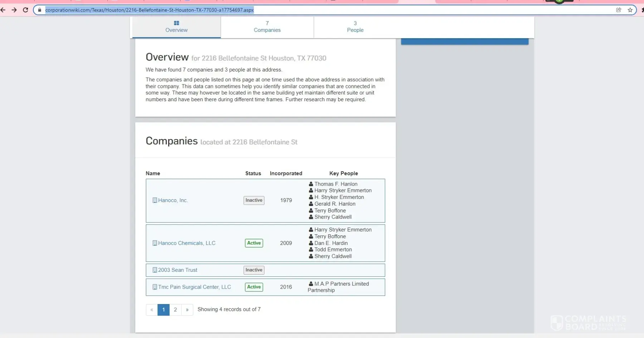
Task: Click the browser forward arrow
Action: pyautogui.click(x=14, y=10)
